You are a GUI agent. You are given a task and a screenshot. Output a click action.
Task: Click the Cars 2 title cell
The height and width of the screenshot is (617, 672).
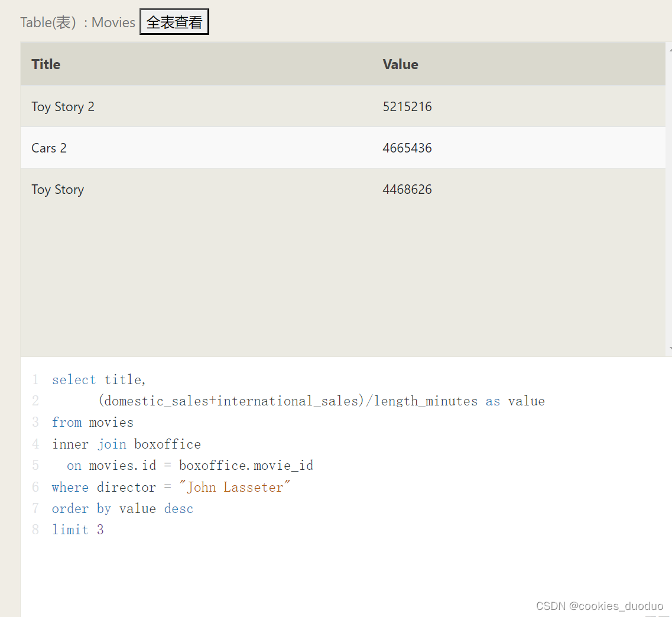49,148
